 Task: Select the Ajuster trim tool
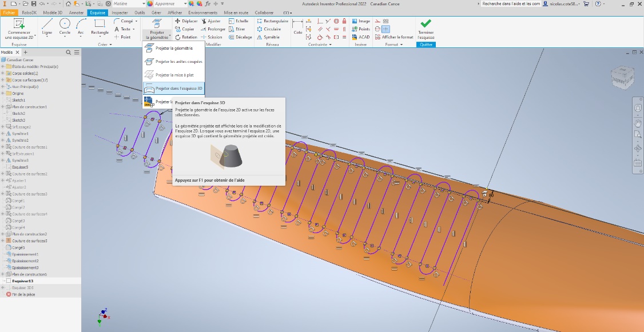[210, 21]
